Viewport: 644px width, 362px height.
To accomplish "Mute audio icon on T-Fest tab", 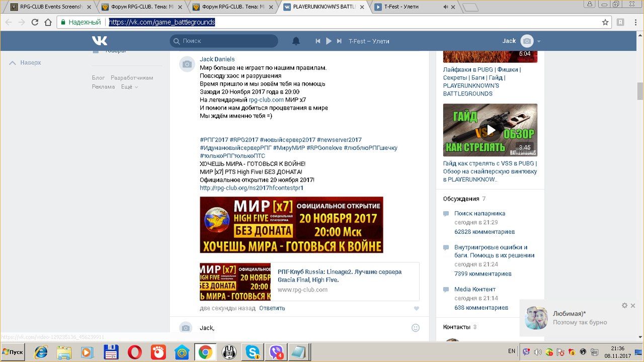I will [x=446, y=7].
